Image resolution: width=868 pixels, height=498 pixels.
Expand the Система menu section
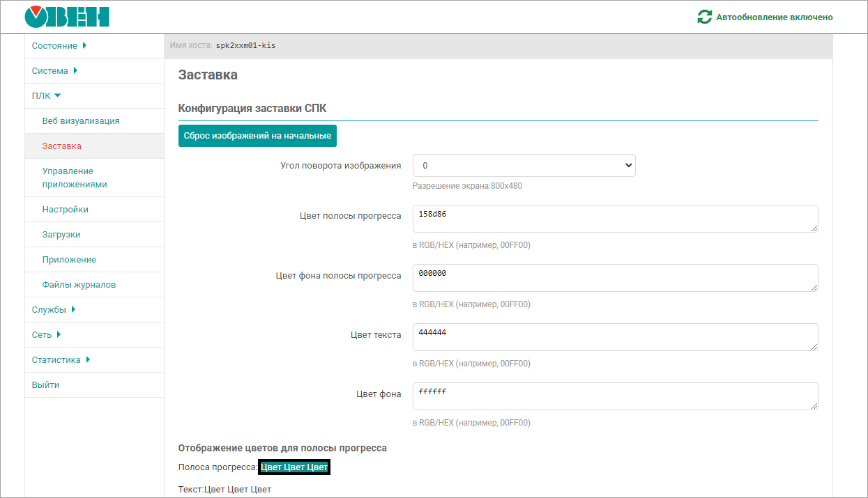coord(54,71)
